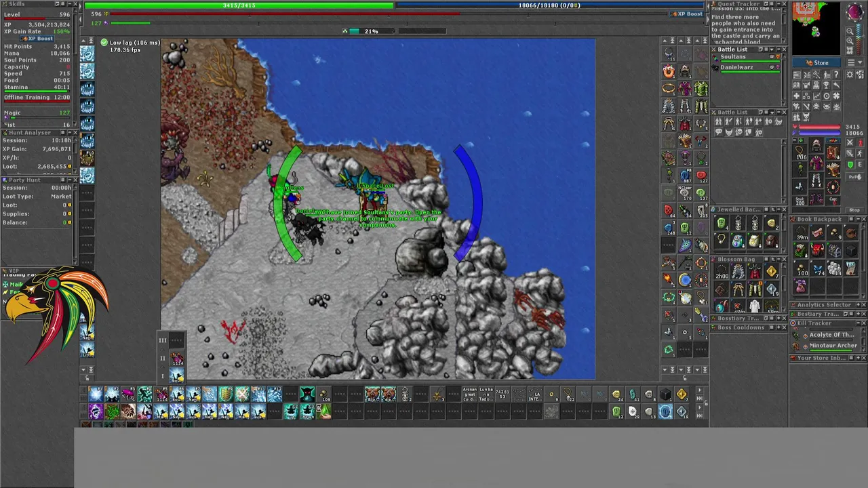Toggle expert mode E button
The image size is (868, 488).
861,165
